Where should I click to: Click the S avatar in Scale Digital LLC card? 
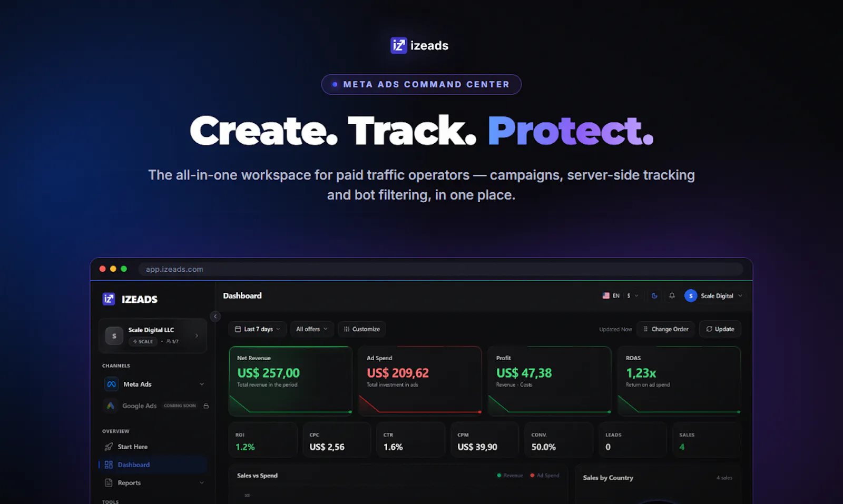114,336
